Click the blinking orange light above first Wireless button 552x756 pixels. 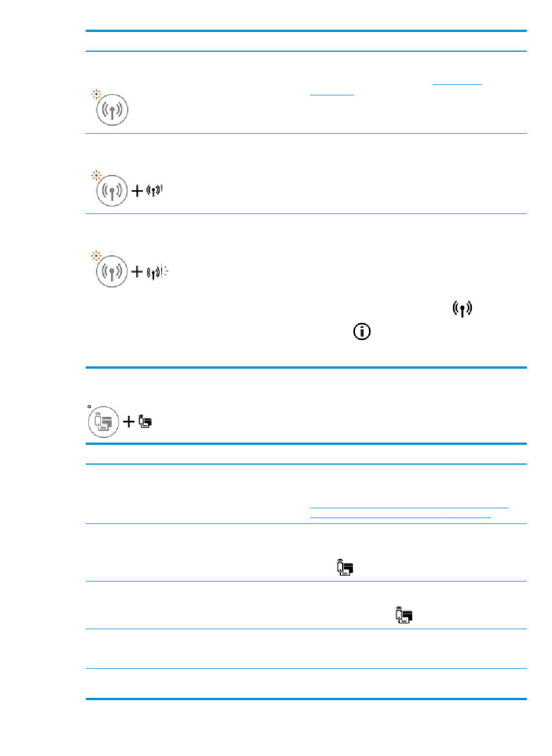(x=96, y=94)
